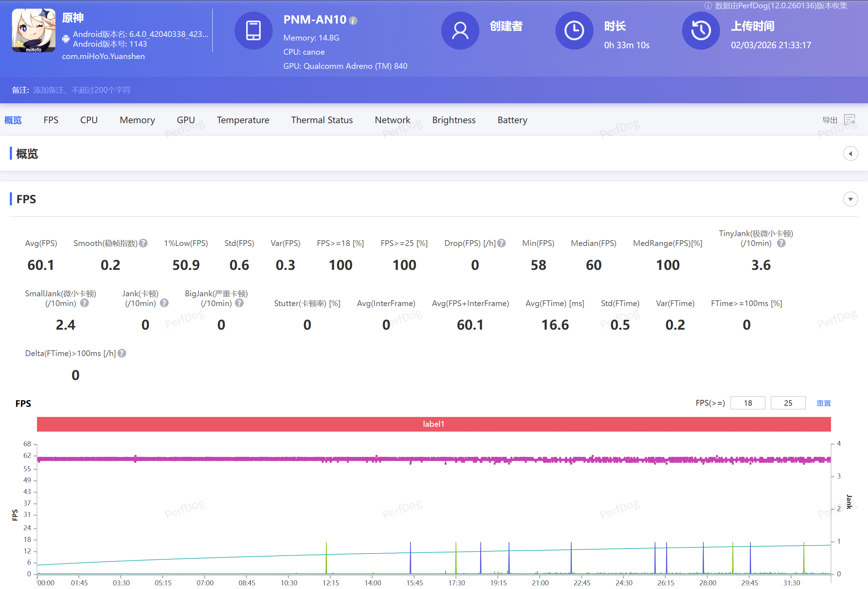Click the Genshin Impact app thumbnail

[x=34, y=30]
